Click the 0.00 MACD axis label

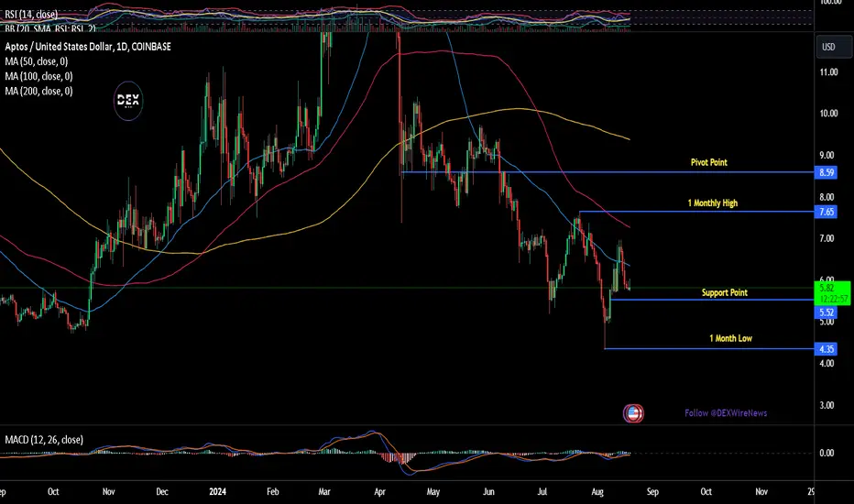pos(827,453)
